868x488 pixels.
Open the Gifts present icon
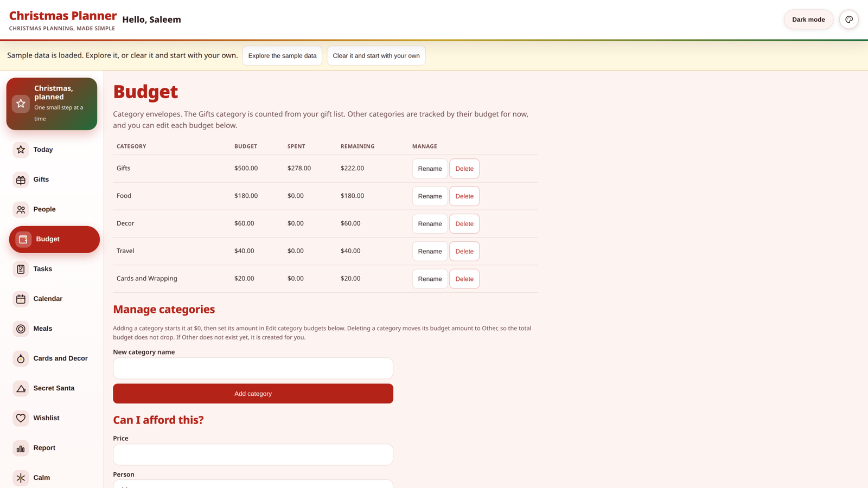[x=21, y=179]
